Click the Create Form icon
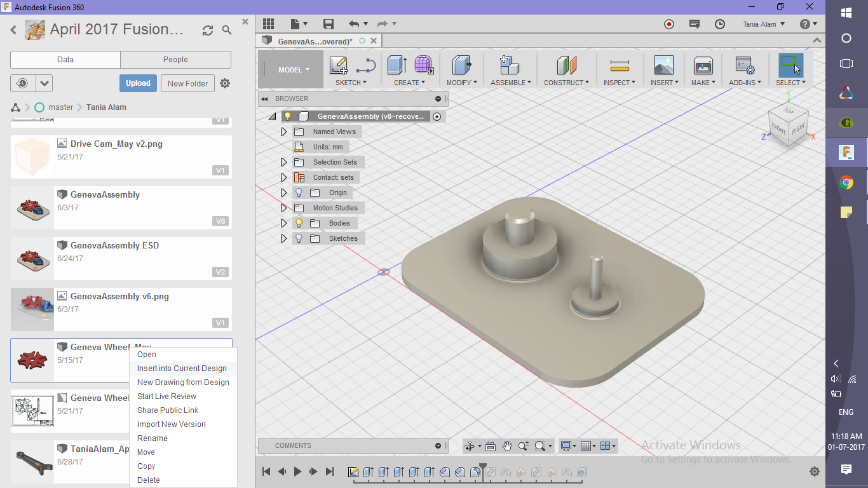868x488 pixels. click(x=424, y=65)
